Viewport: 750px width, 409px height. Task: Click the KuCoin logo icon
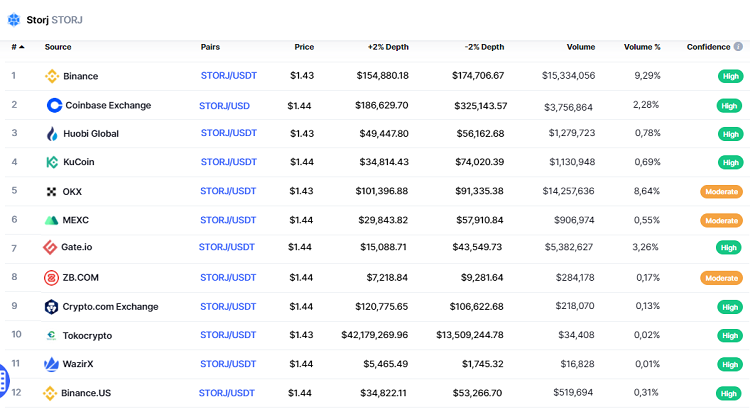[x=52, y=162]
